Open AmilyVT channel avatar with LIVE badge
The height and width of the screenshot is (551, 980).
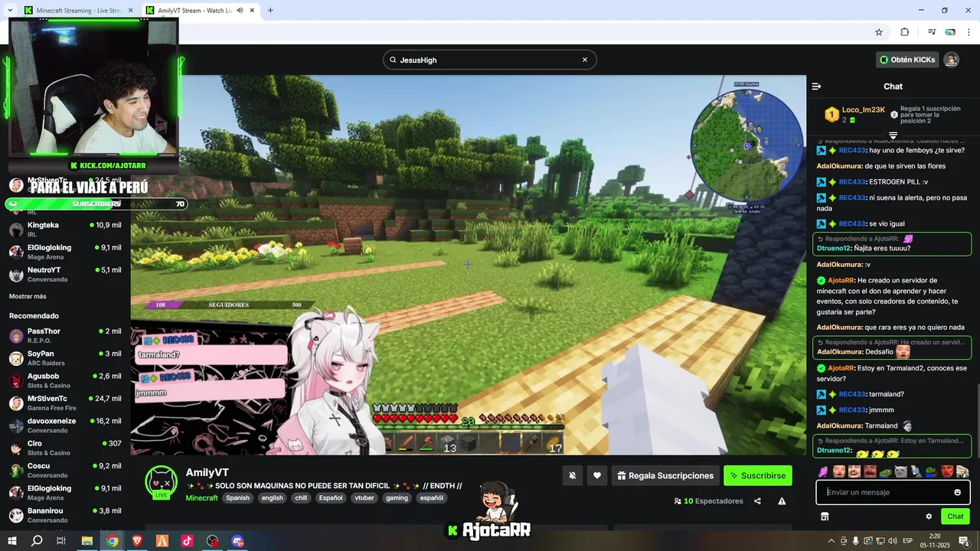tap(162, 482)
